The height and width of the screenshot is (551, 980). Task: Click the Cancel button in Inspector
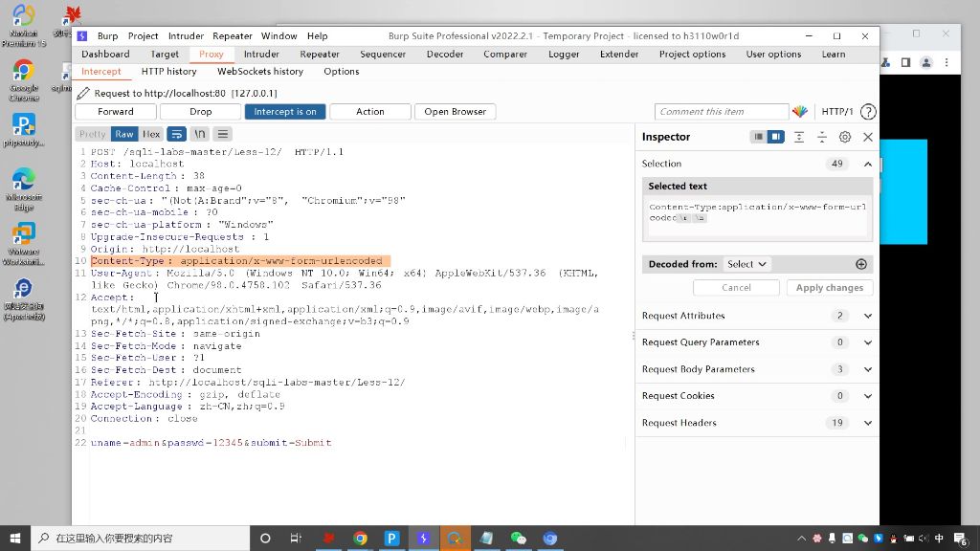736,287
